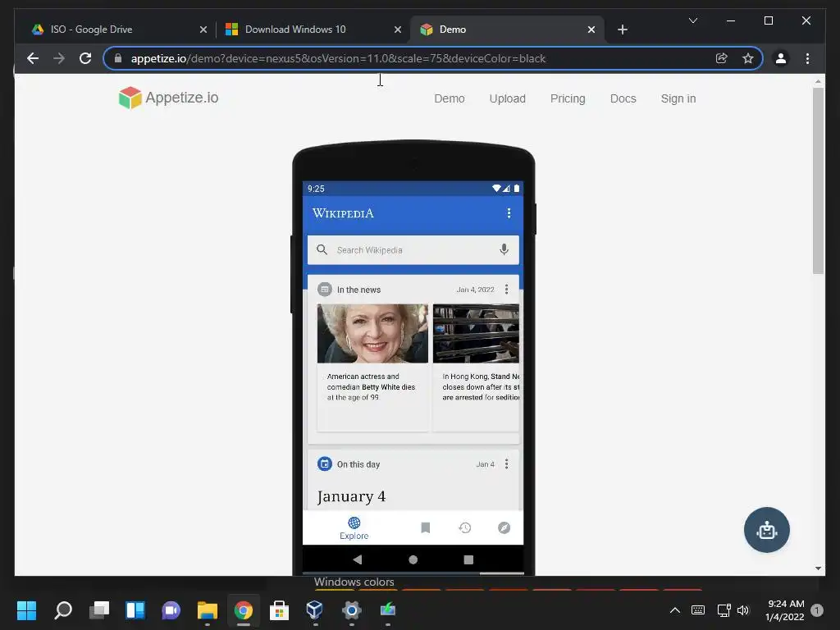Click the share this page icon
This screenshot has width=840, height=630.
coord(722,58)
